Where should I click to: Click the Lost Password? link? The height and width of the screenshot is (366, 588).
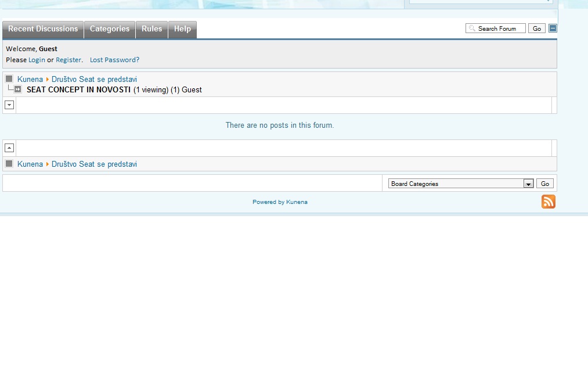[x=114, y=60]
